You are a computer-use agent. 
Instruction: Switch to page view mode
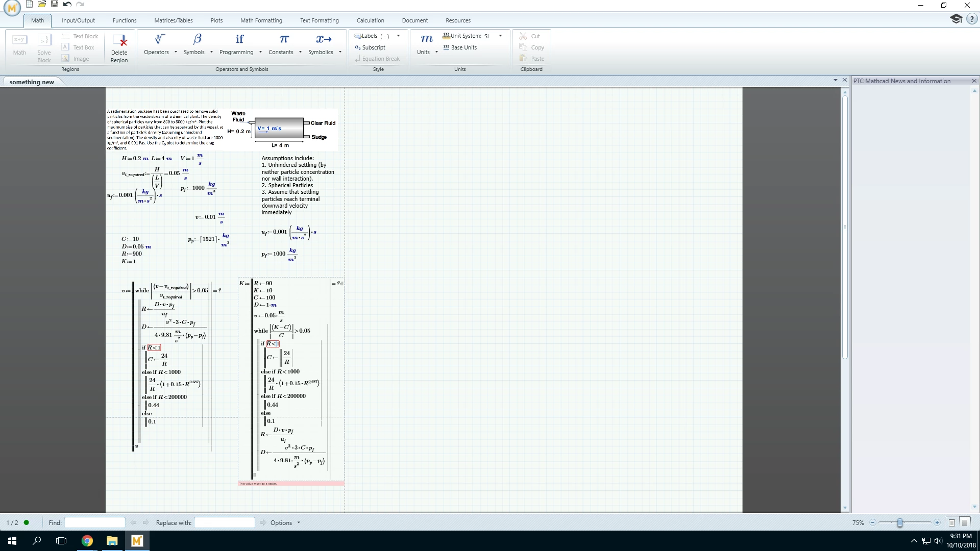point(951,522)
